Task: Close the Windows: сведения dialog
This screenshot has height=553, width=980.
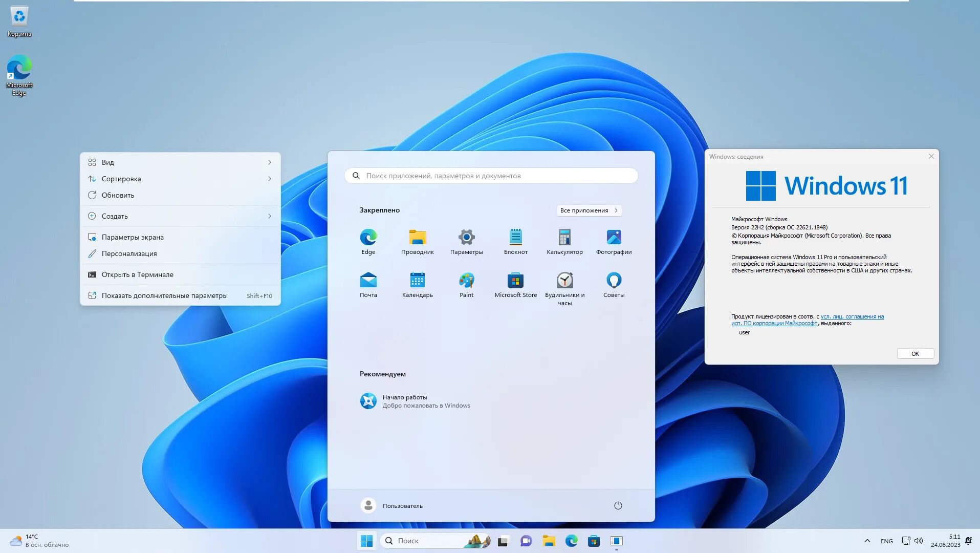Action: point(931,156)
